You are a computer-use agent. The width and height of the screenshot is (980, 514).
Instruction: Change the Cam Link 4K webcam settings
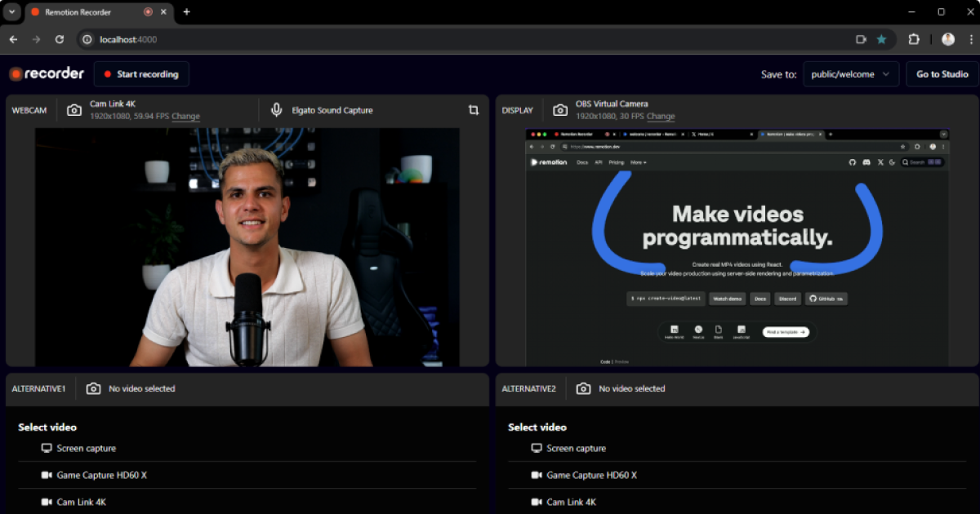tap(185, 117)
